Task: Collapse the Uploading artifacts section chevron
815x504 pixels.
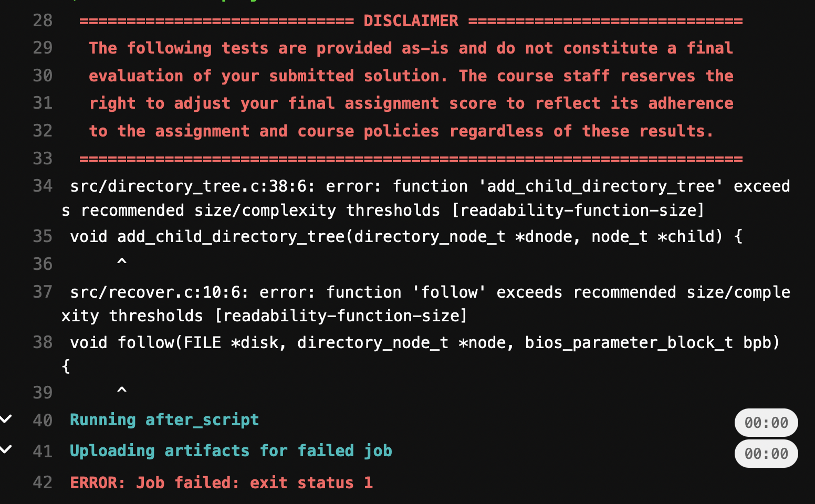Action: click(x=6, y=449)
